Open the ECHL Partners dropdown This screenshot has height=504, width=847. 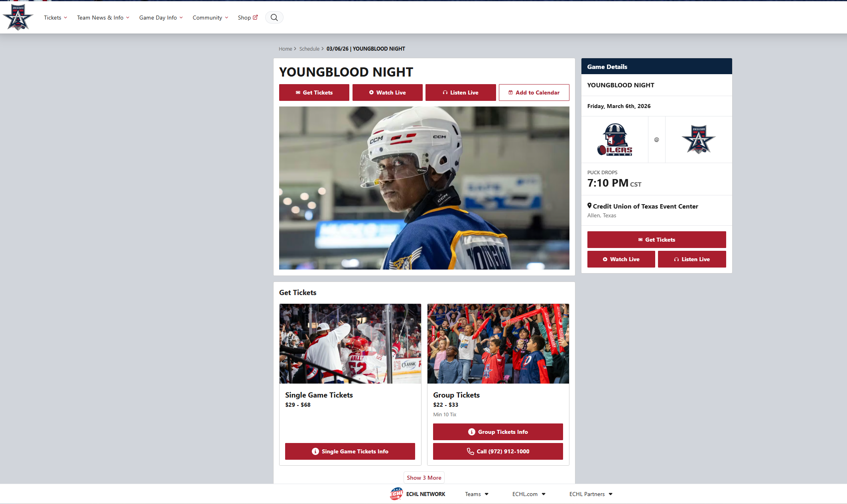click(x=591, y=494)
